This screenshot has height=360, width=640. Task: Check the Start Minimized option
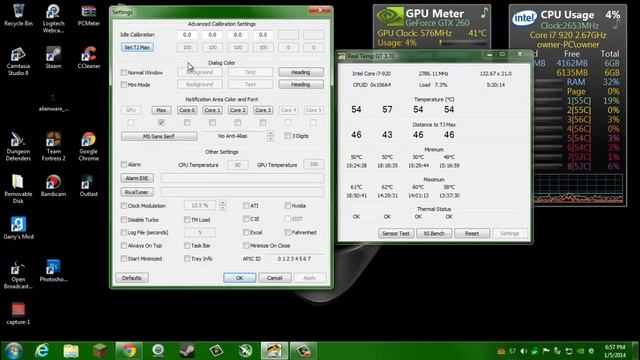point(124,259)
